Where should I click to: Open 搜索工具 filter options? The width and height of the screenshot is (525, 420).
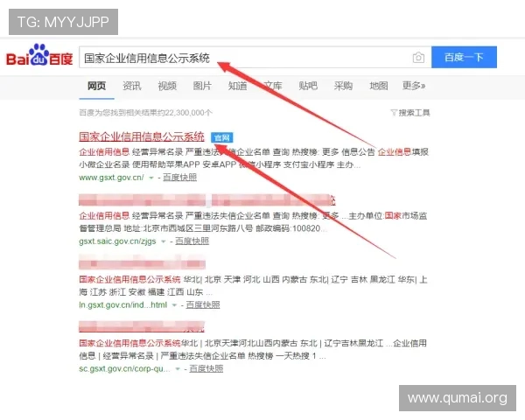tap(410, 113)
